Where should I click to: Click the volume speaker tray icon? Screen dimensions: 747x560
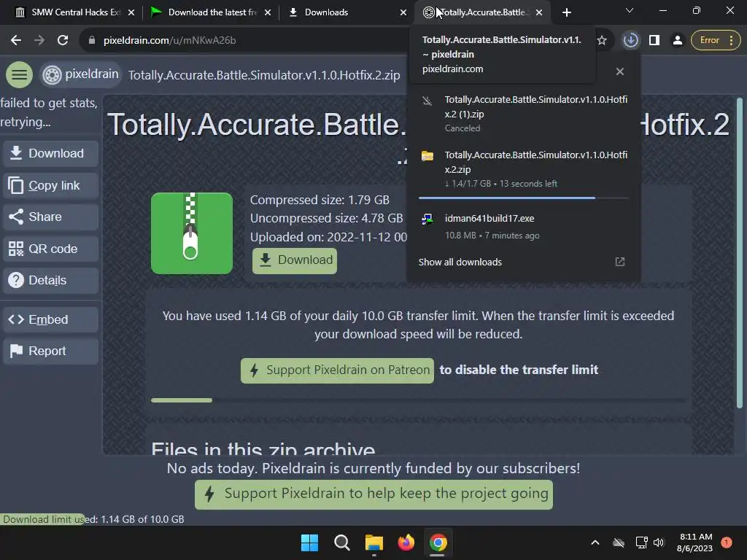point(659,542)
